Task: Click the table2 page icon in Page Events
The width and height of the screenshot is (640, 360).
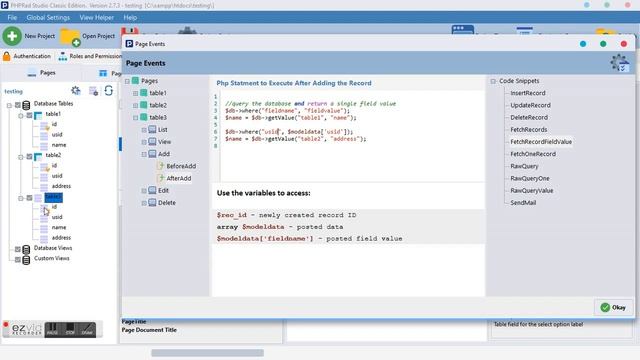Action: (144, 105)
